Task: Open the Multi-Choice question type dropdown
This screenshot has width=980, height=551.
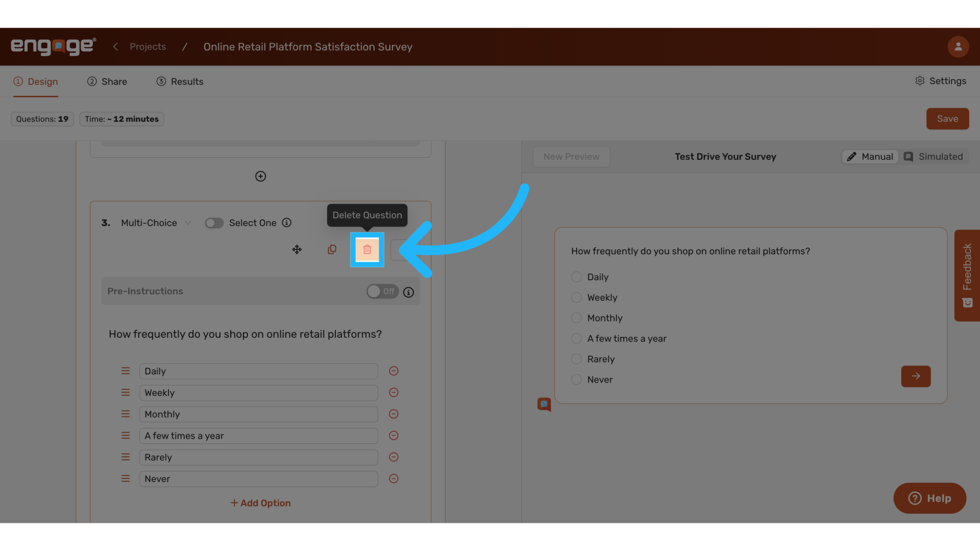Action: (156, 223)
